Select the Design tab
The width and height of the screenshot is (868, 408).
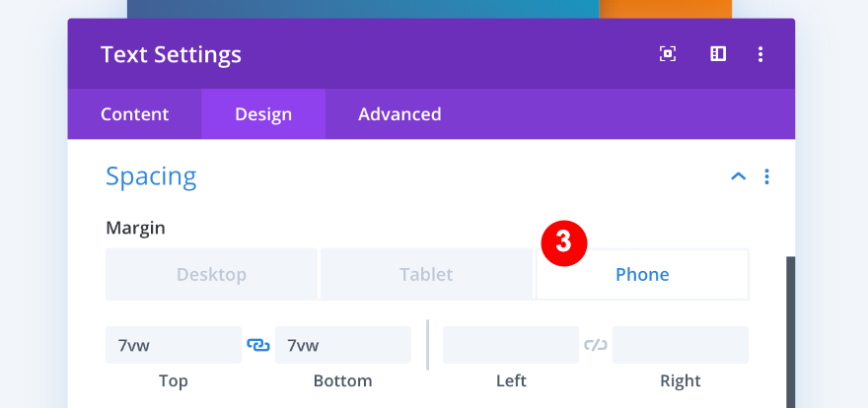click(x=263, y=114)
